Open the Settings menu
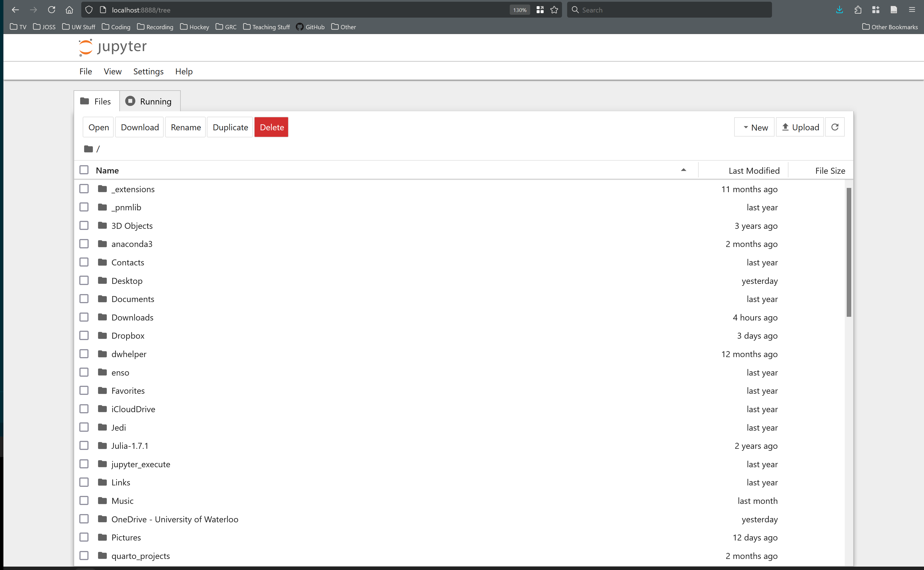 coord(148,71)
